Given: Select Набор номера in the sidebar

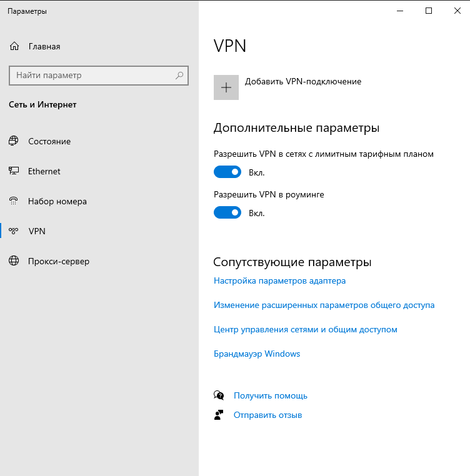Looking at the screenshot, I should pyautogui.click(x=57, y=201).
